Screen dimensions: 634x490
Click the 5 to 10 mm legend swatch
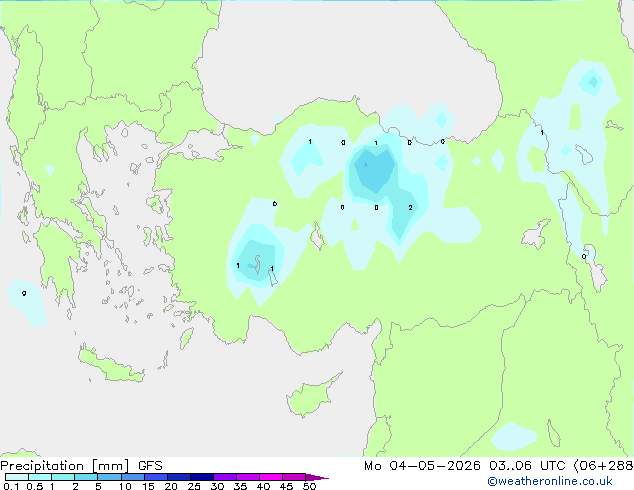[x=110, y=477]
